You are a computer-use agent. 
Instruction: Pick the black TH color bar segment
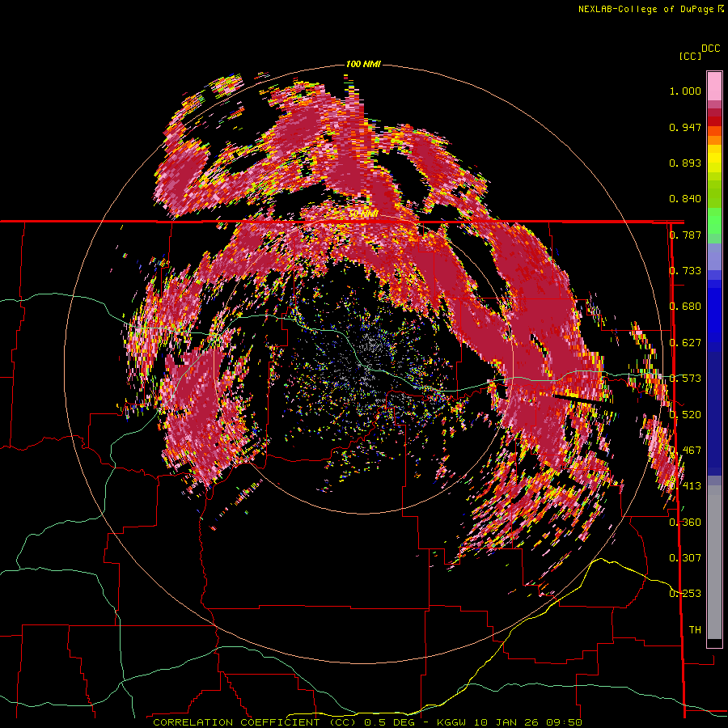coord(714,642)
